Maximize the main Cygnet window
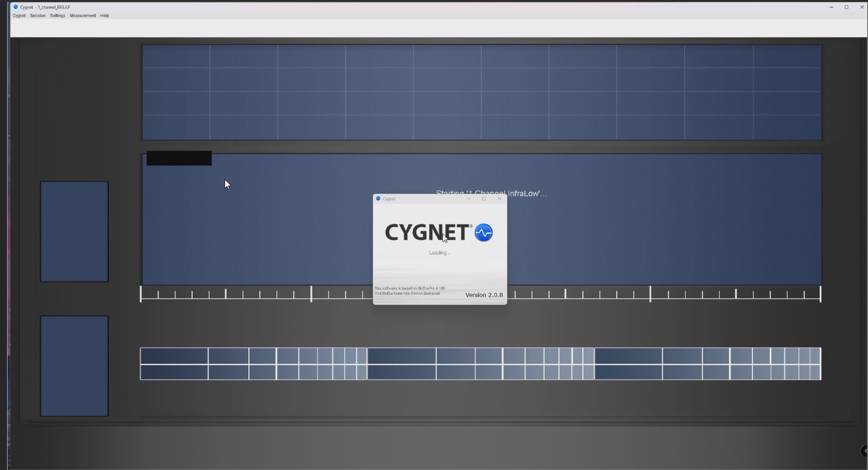The height and width of the screenshot is (470, 868). pyautogui.click(x=846, y=7)
